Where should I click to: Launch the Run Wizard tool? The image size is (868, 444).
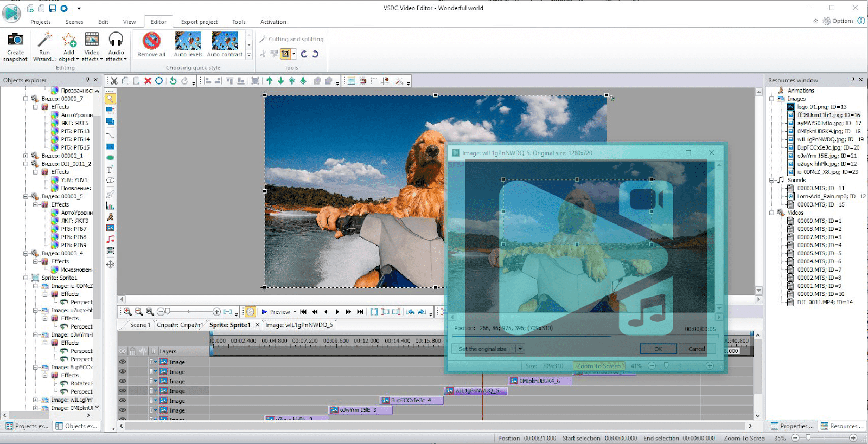tap(44, 47)
